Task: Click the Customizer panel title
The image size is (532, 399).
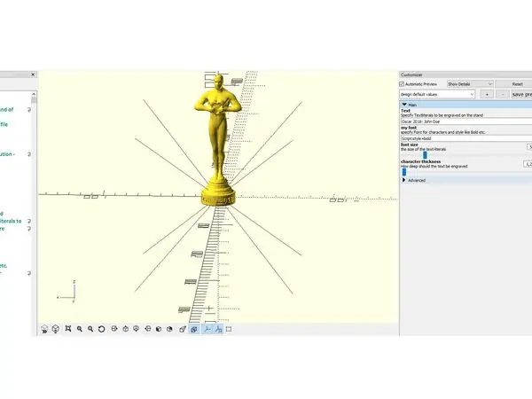Action: tap(411, 74)
